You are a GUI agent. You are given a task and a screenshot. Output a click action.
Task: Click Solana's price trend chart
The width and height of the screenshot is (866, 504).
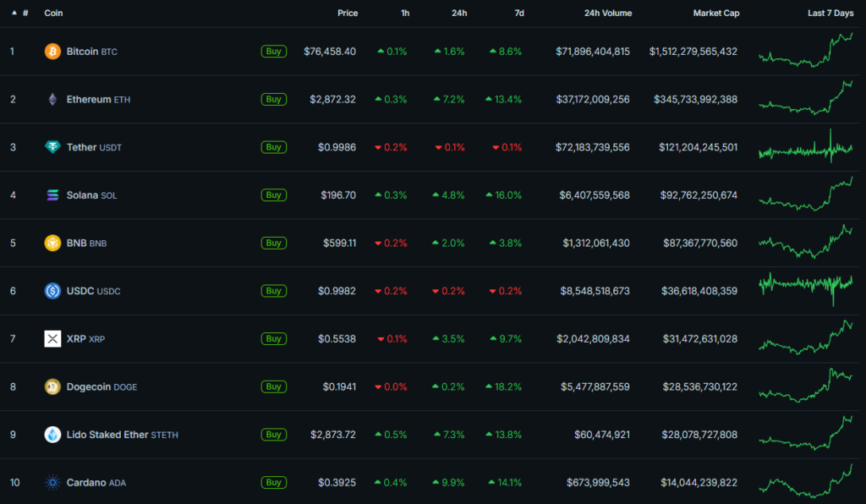coord(805,194)
